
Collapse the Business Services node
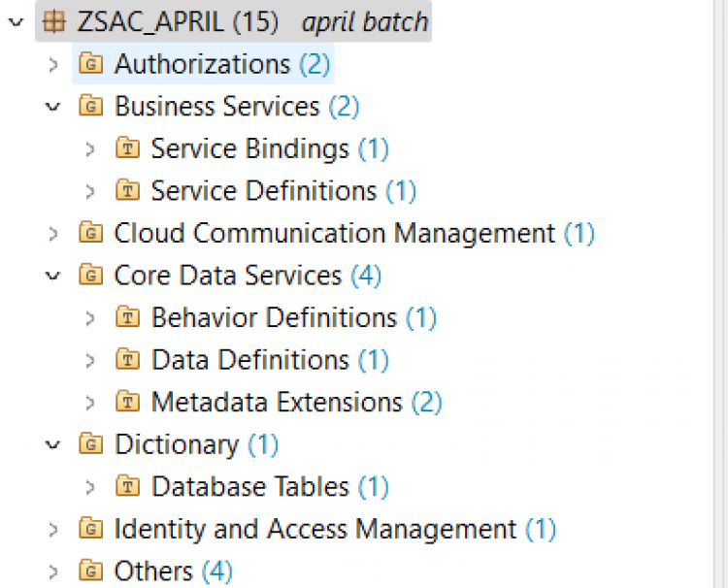click(x=53, y=107)
